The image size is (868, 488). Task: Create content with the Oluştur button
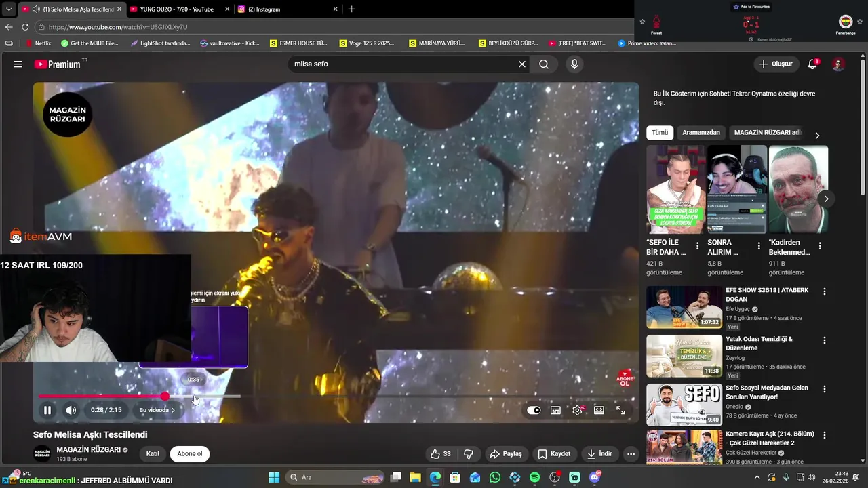[x=776, y=64]
